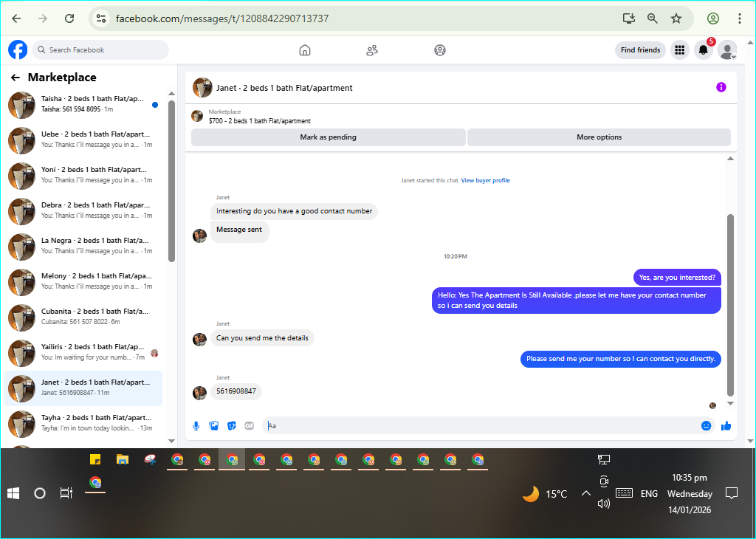Open Yoni conversation in the list
Viewport: 756px width, 539px height.
click(83, 176)
